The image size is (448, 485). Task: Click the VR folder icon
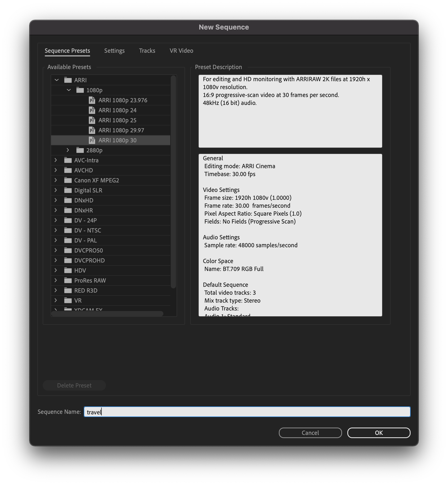68,300
